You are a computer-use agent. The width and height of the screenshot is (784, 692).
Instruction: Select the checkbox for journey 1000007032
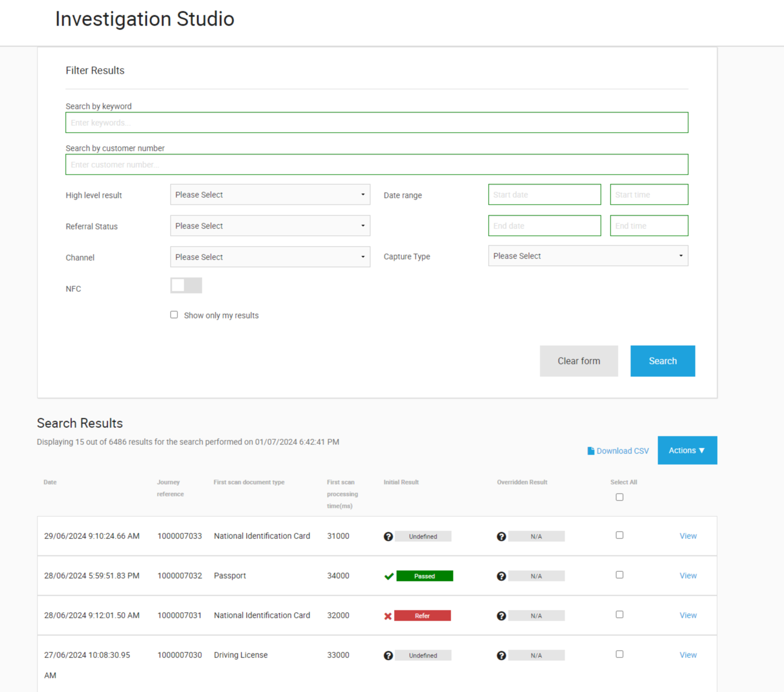620,575
